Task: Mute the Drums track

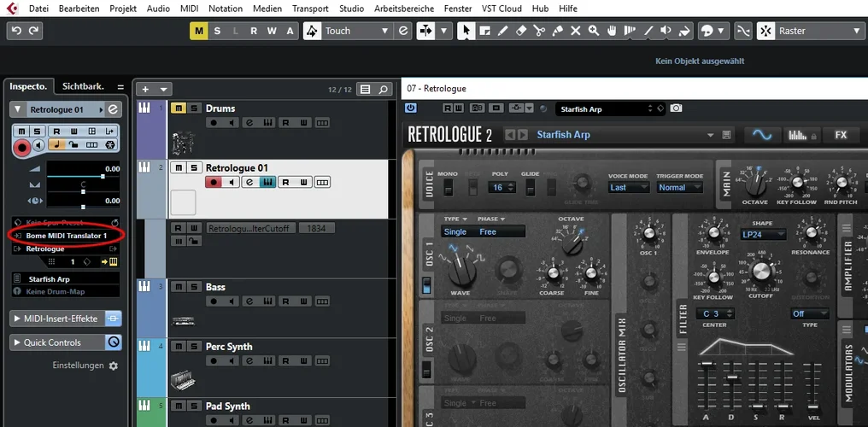Action: point(179,108)
